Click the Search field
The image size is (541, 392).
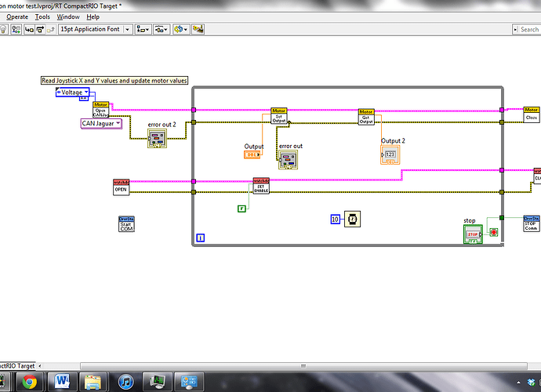click(x=527, y=30)
